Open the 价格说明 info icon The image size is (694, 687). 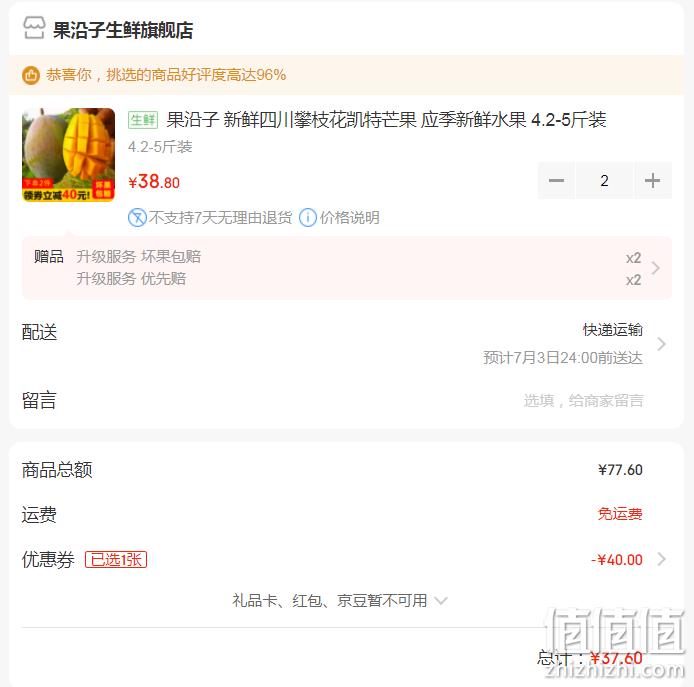point(308,218)
